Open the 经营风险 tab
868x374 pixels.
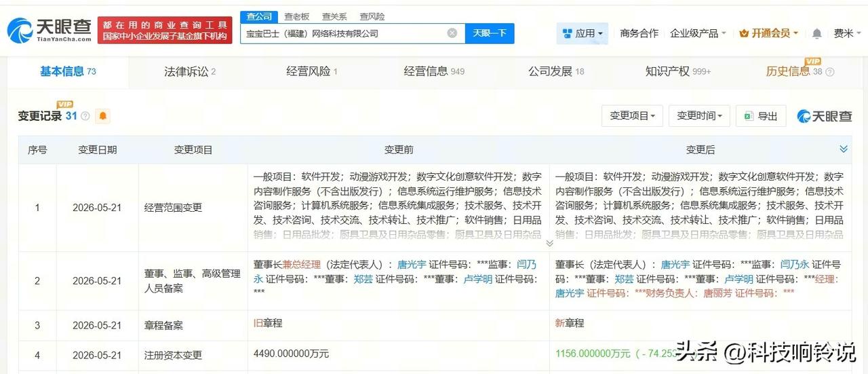coord(312,71)
